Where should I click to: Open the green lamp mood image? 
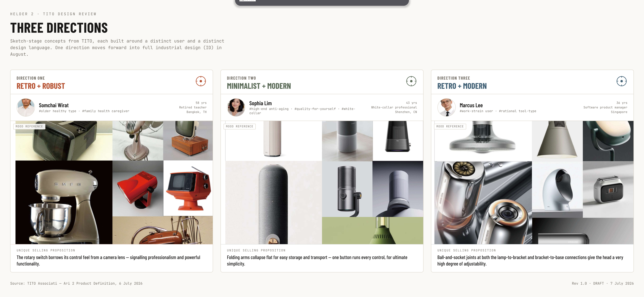[373, 230]
